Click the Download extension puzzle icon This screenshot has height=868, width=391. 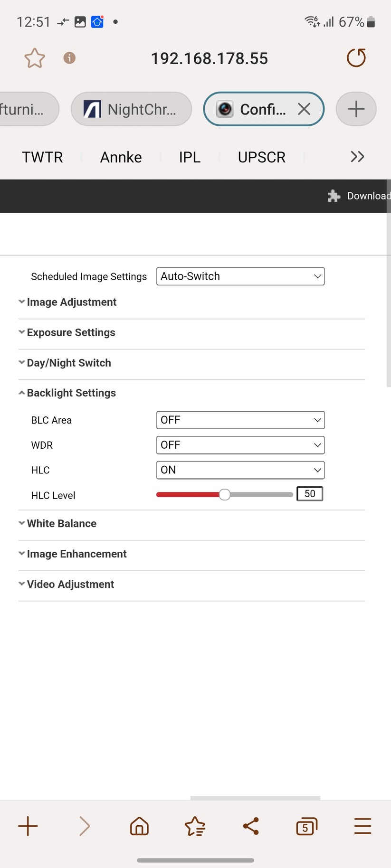pyautogui.click(x=334, y=196)
